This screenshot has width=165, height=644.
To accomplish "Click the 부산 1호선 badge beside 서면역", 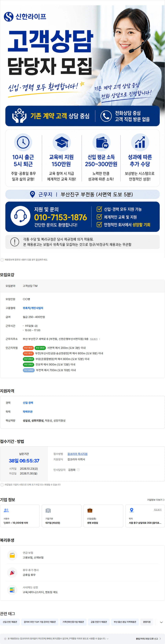I will [x=28, y=348].
